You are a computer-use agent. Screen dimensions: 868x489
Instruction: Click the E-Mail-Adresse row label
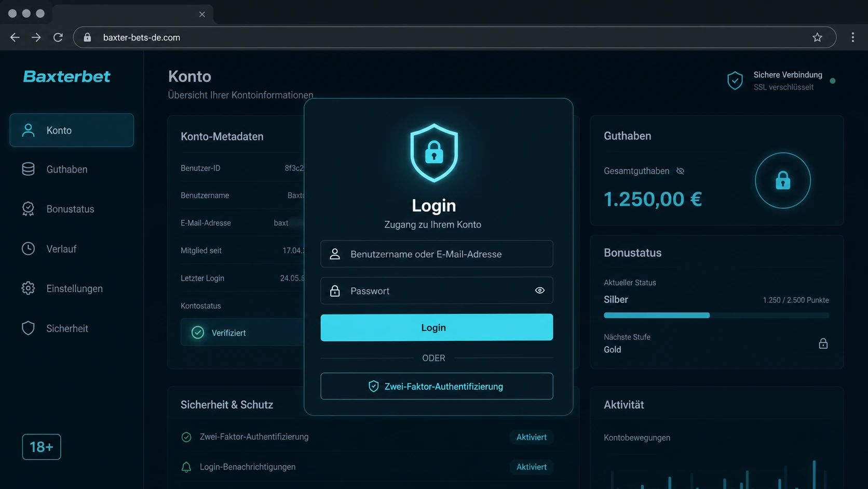(x=206, y=223)
